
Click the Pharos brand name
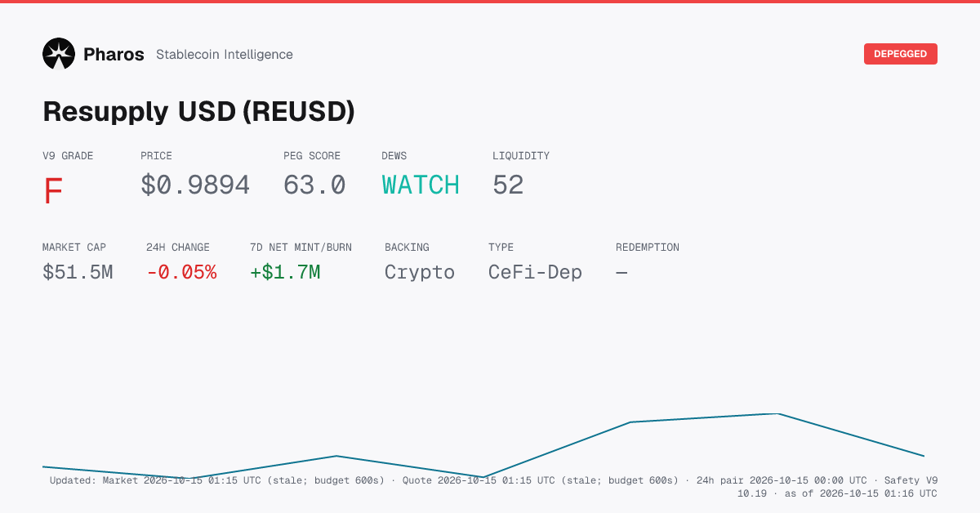114,55
